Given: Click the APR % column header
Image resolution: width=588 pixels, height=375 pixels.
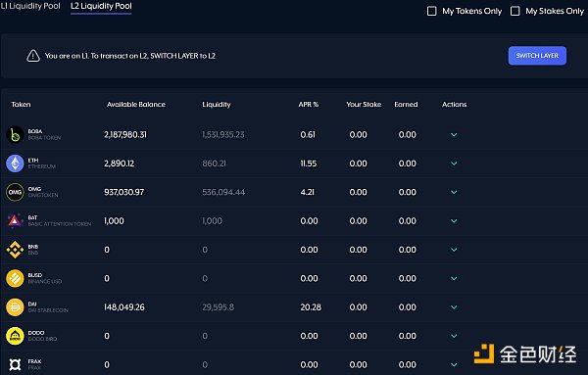Looking at the screenshot, I should (x=309, y=105).
